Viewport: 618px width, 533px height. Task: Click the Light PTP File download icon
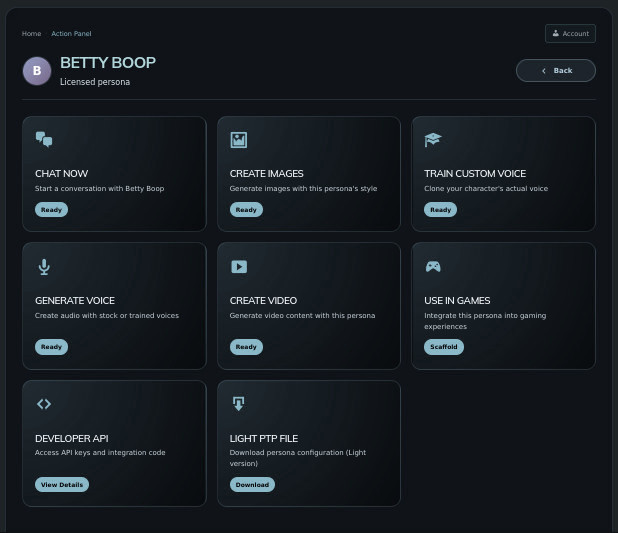[238, 404]
